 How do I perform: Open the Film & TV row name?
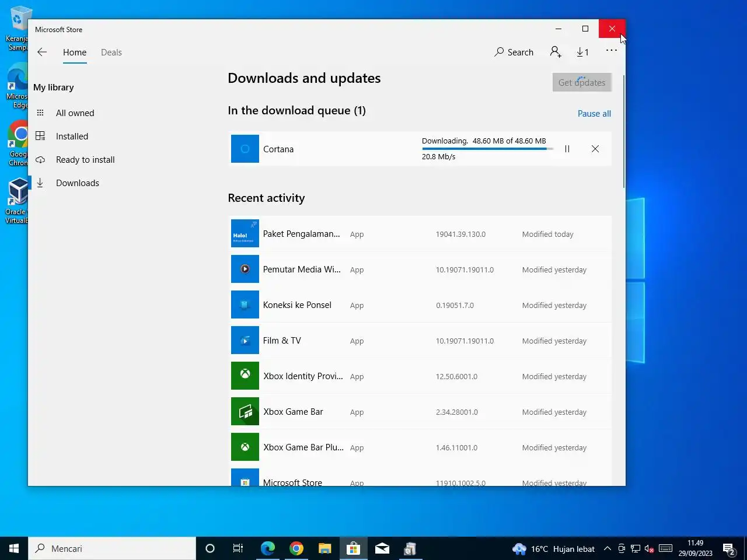click(x=282, y=340)
